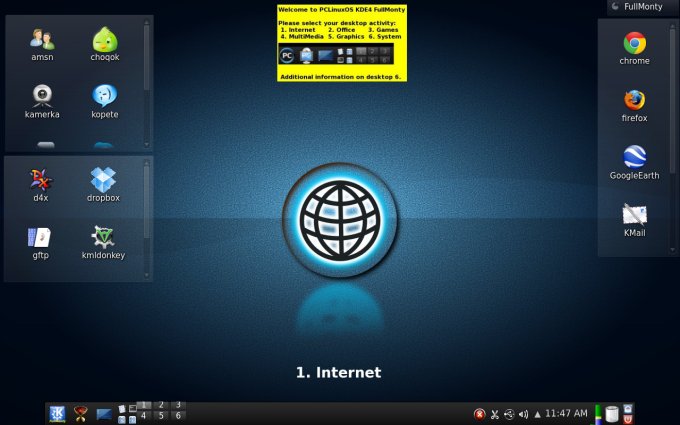The image size is (680, 425).
Task: Click the scroll-up arrow of the d4x folder panel
Action: 146,163
